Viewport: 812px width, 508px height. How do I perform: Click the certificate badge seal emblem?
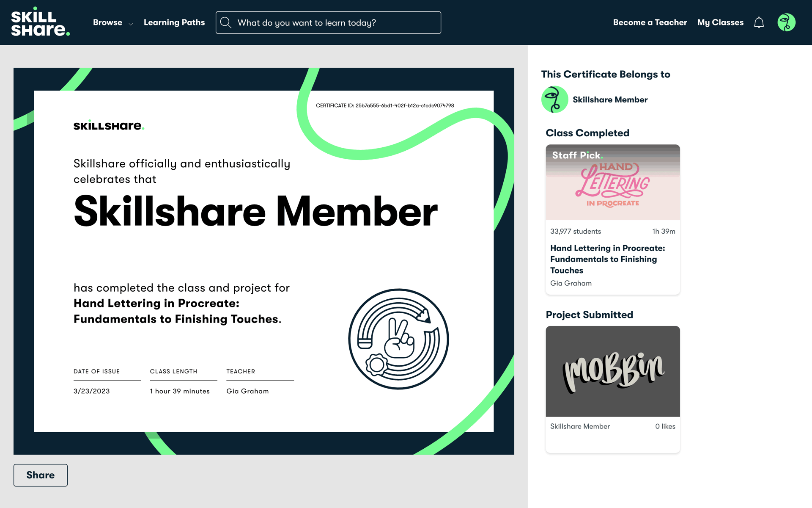pos(398,339)
